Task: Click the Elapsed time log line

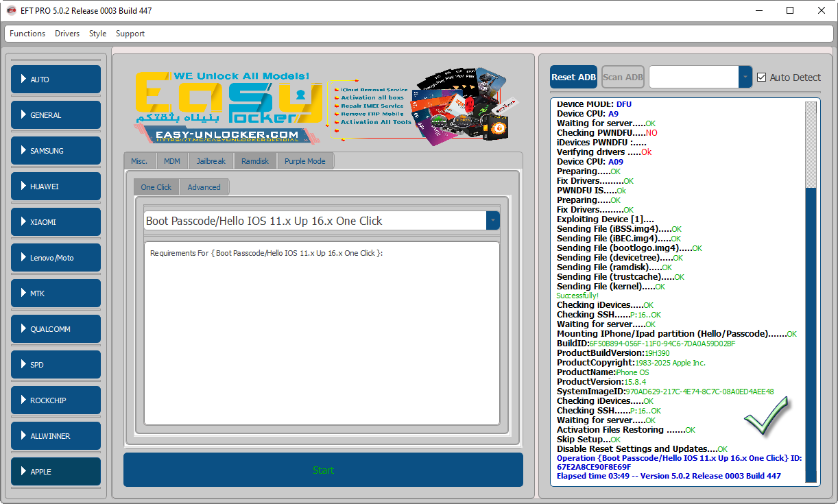Action: (669, 476)
